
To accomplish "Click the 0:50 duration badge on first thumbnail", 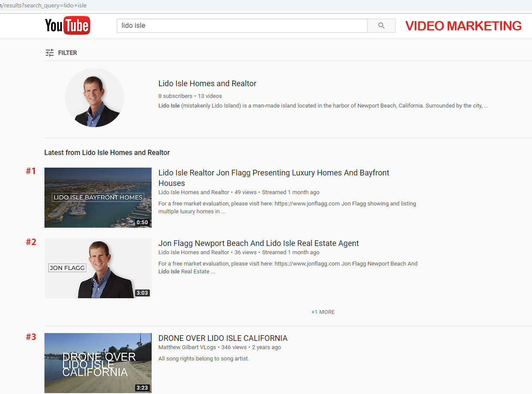I will [x=142, y=222].
